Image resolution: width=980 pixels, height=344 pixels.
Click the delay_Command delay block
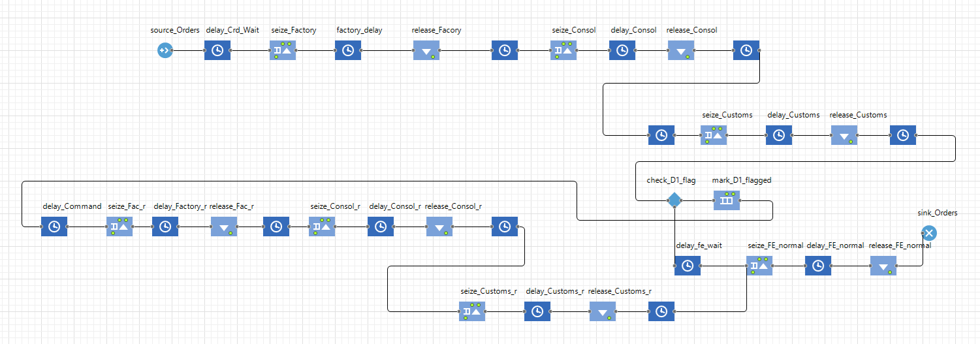[54, 227]
